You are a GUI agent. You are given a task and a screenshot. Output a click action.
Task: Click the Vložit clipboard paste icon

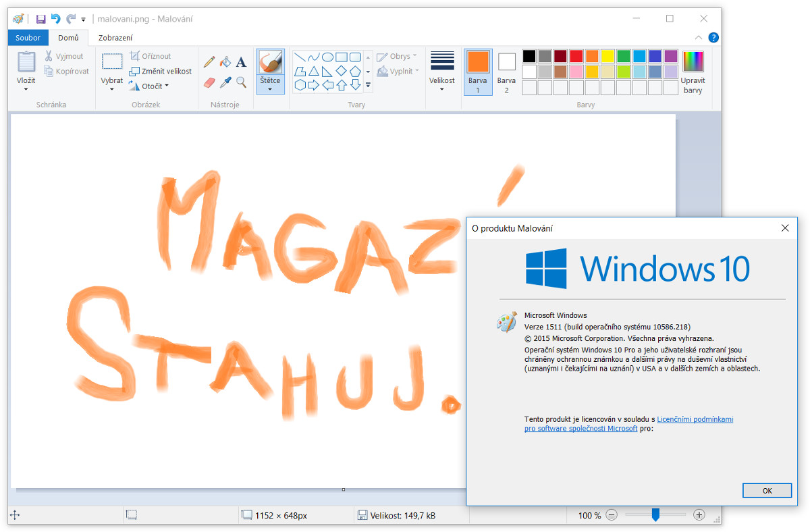coord(26,61)
